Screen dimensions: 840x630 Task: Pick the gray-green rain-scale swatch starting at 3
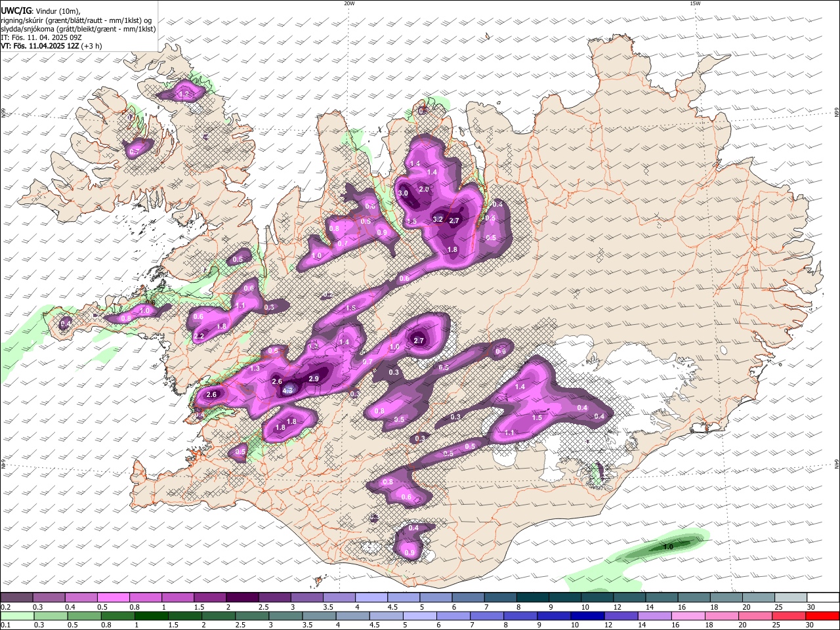click(x=285, y=616)
